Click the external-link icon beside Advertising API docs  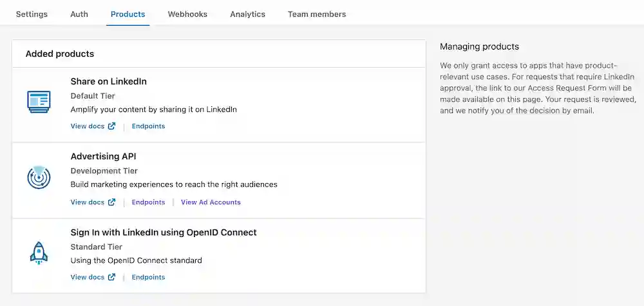click(x=111, y=202)
